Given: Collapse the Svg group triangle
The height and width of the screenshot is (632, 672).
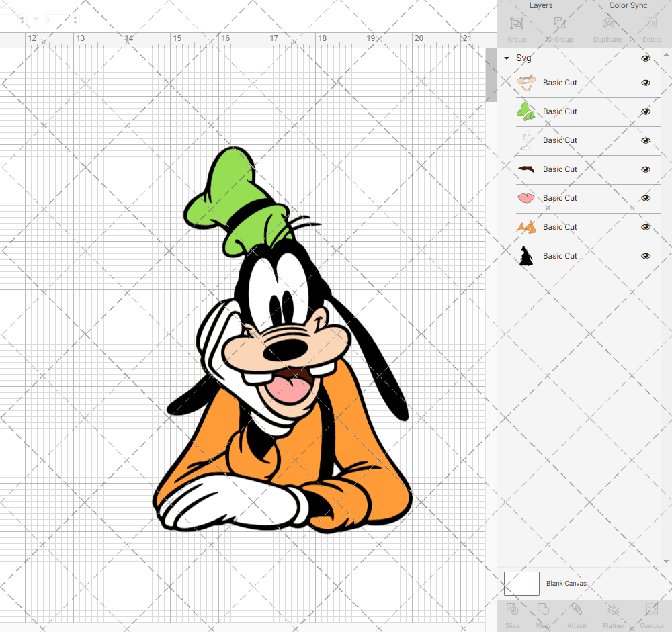Looking at the screenshot, I should [x=507, y=58].
